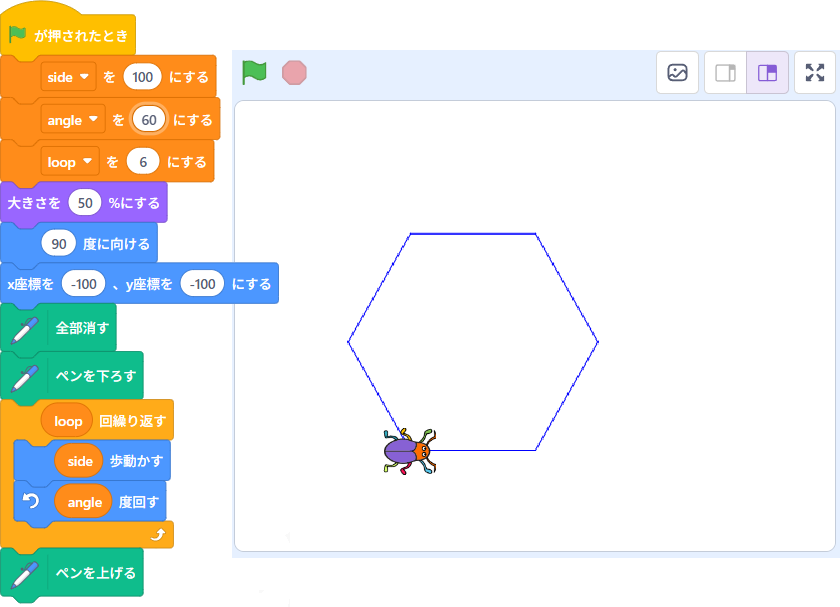The width and height of the screenshot is (840, 607).
Task: Click the beetle sprite on the stage
Action: coord(410,451)
